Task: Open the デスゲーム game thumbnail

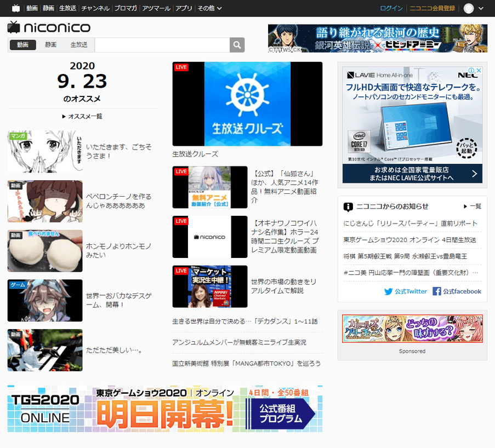Action: tap(45, 300)
